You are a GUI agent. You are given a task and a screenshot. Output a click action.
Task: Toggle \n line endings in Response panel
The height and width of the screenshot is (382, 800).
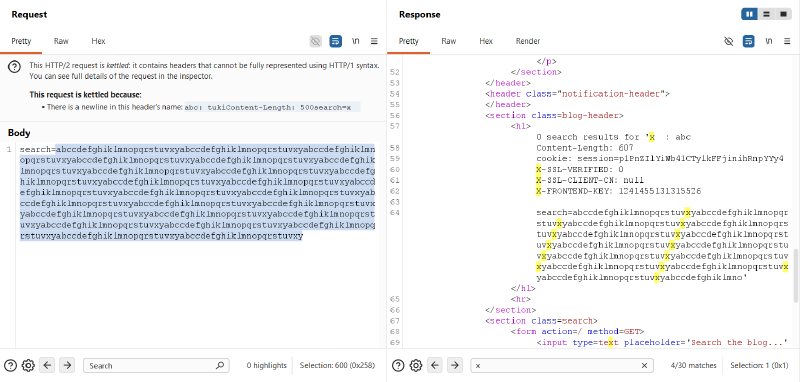point(768,41)
